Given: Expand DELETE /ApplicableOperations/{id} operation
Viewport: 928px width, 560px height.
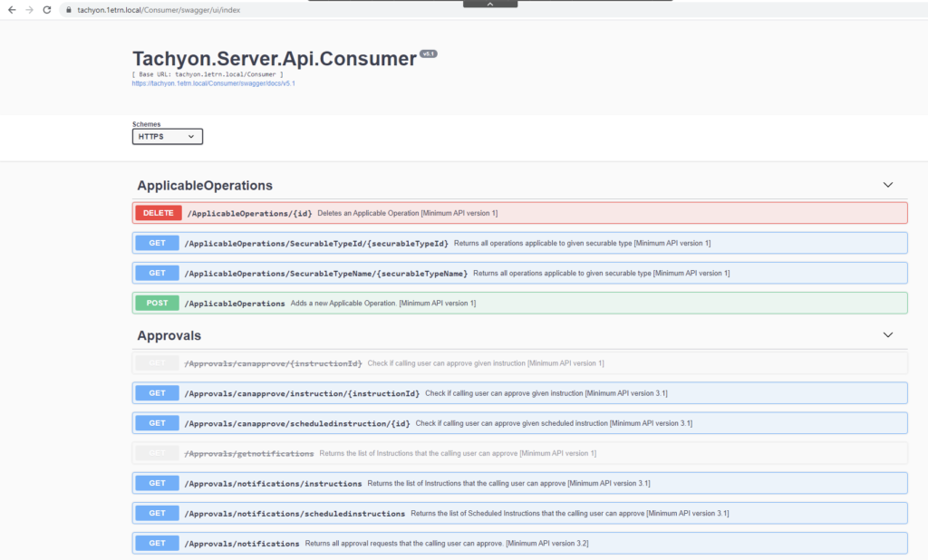Looking at the screenshot, I should tap(519, 213).
